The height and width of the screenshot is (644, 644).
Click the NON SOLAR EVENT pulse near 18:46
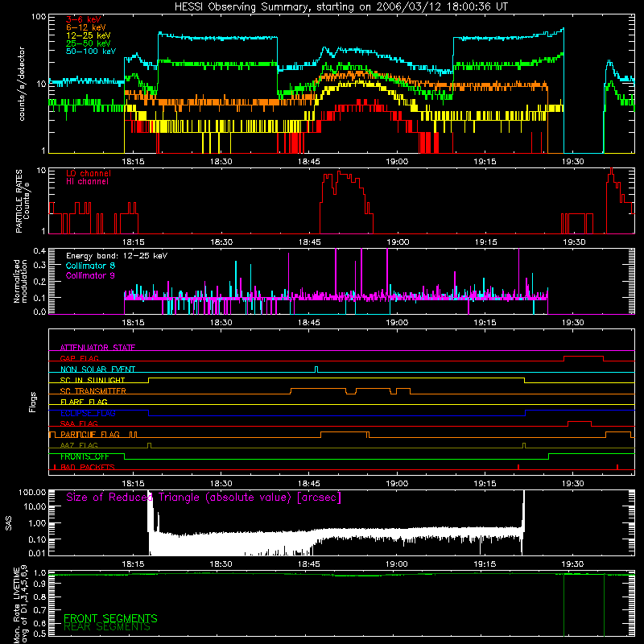[x=316, y=369]
